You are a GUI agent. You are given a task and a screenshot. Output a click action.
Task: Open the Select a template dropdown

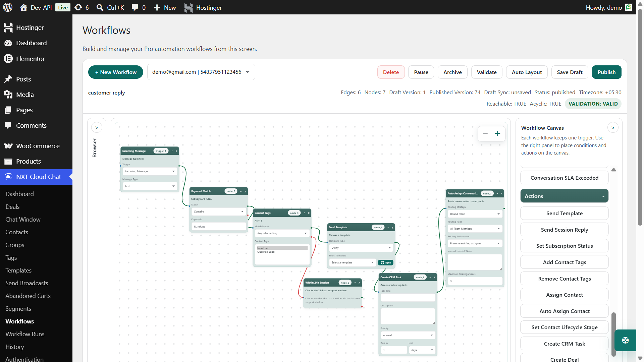pyautogui.click(x=352, y=263)
